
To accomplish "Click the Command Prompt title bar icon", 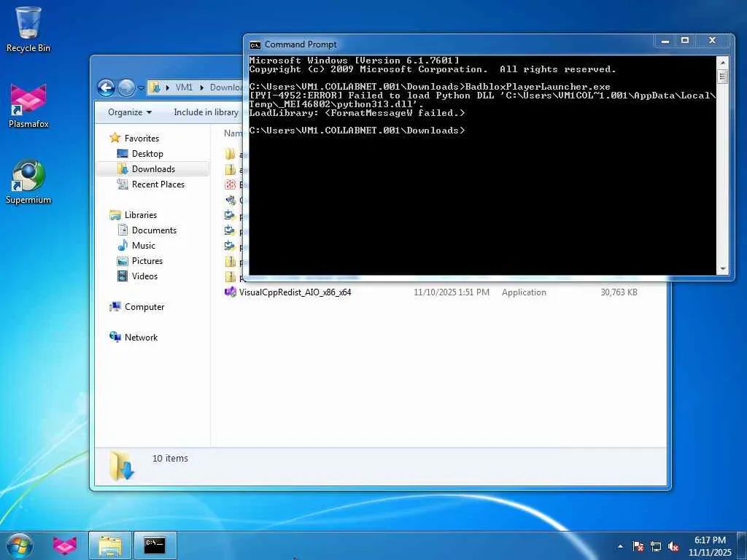I will coord(255,44).
